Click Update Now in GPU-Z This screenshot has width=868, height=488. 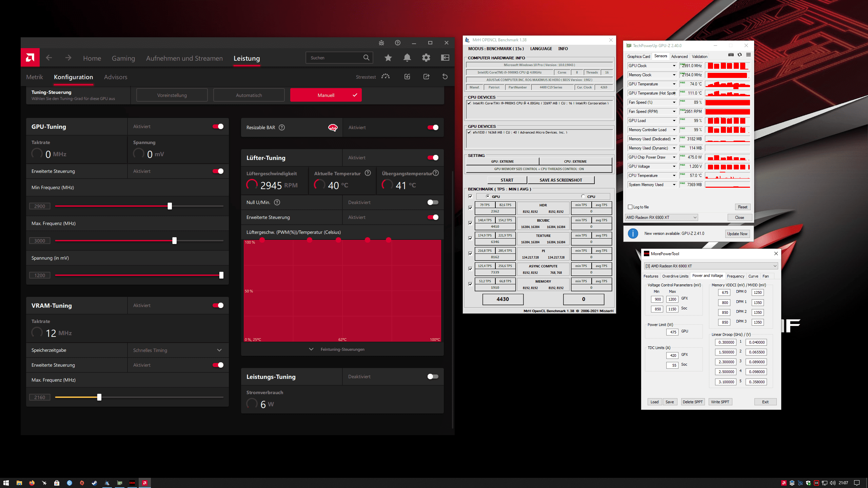(x=737, y=233)
